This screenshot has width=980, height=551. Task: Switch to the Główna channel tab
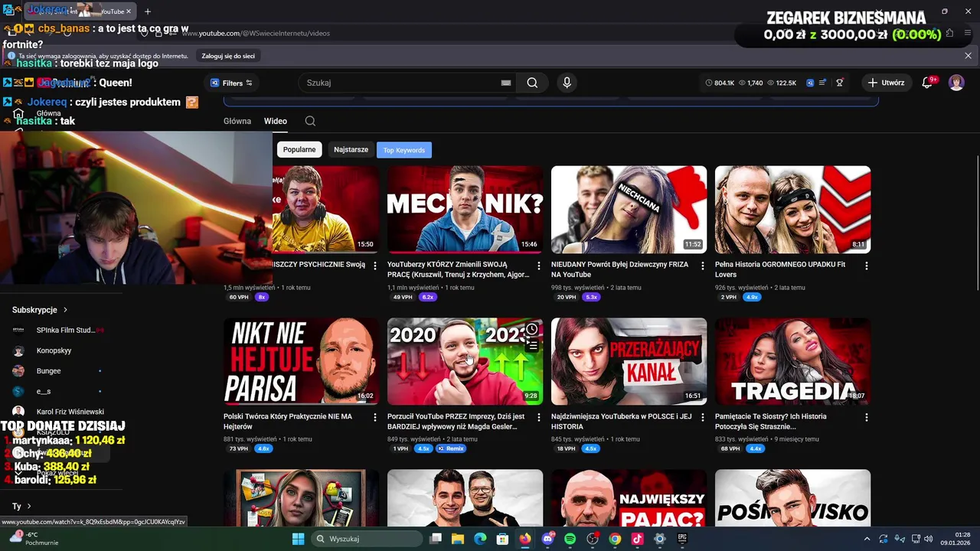(x=237, y=121)
